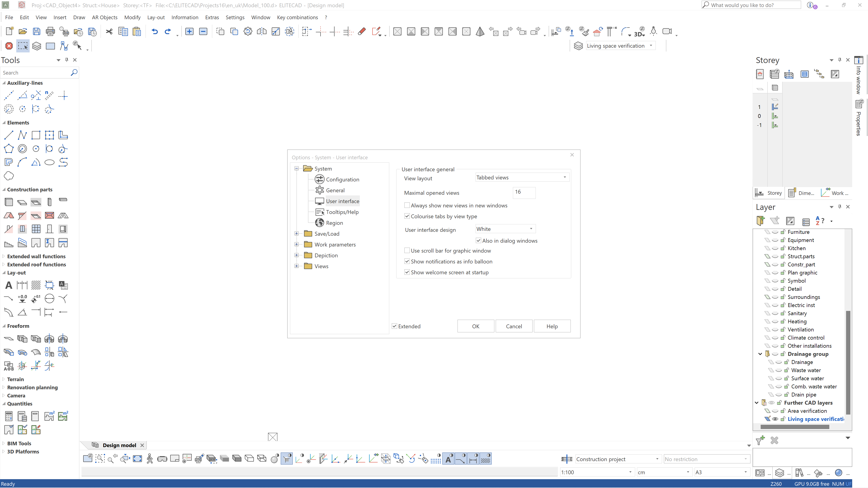Image resolution: width=868 pixels, height=488 pixels.
Task: Select the rectangle tool in Elements section
Action: tap(36, 135)
